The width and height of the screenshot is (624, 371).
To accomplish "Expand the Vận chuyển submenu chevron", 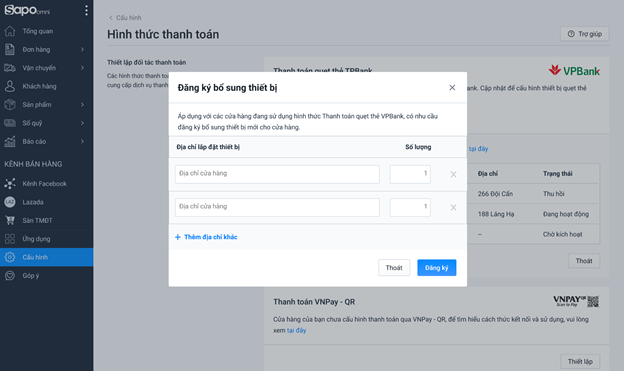I will tap(82, 68).
